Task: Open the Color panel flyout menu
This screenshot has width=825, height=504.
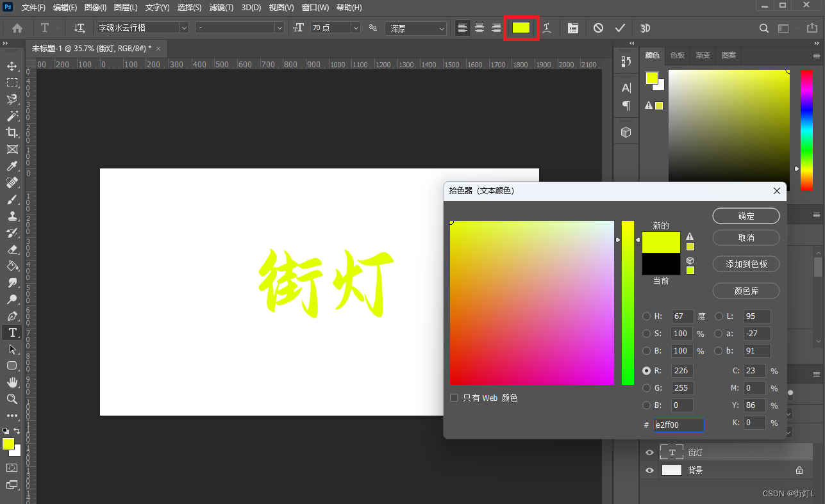Action: pyautogui.click(x=817, y=56)
